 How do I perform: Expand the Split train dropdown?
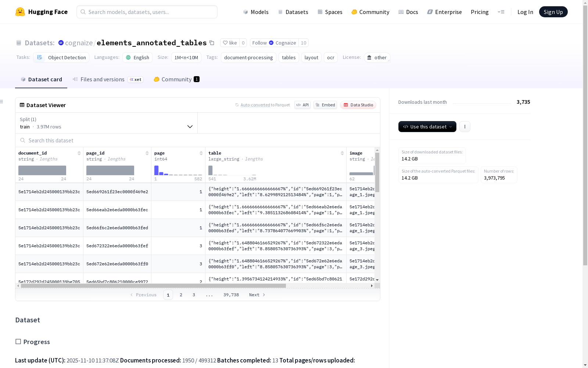tap(106, 123)
